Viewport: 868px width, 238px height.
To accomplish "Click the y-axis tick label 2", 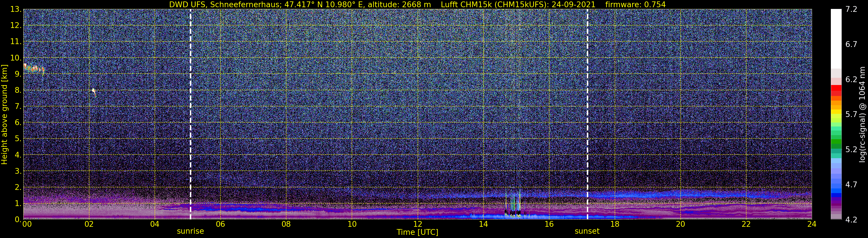I will 18,187.
